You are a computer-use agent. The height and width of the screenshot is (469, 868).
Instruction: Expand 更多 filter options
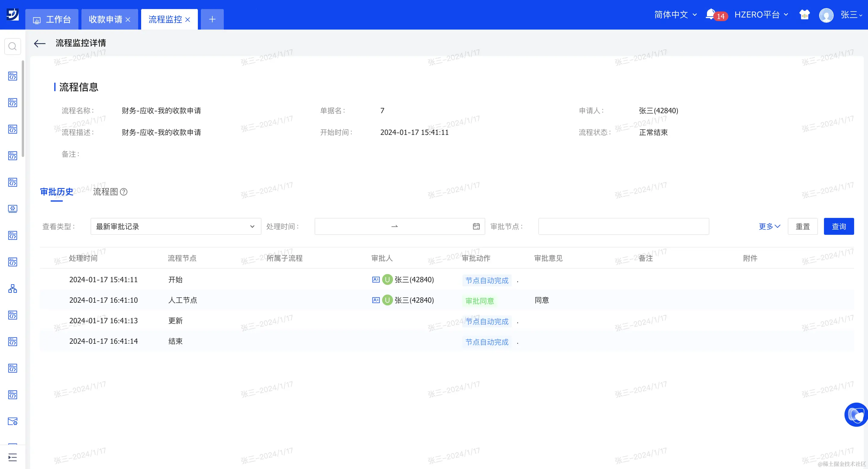click(x=769, y=226)
